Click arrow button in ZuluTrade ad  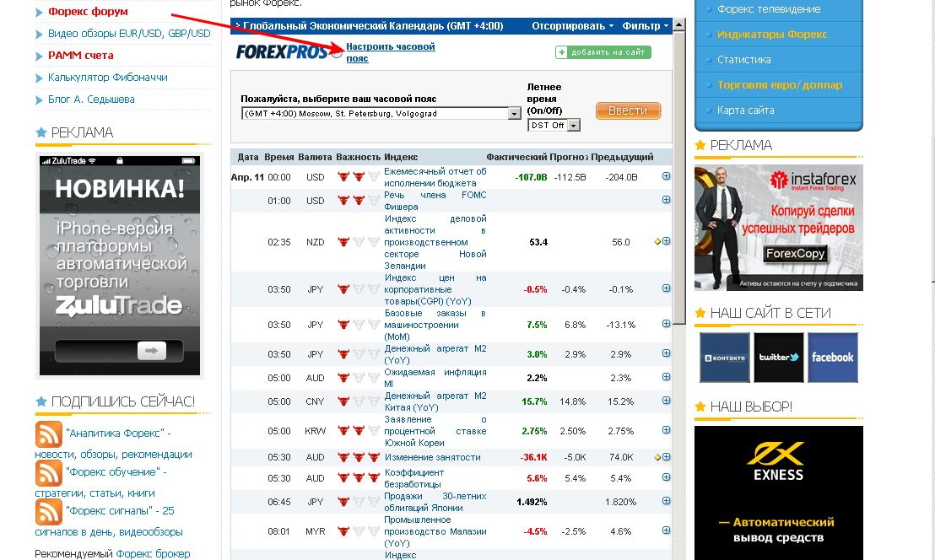(x=151, y=351)
